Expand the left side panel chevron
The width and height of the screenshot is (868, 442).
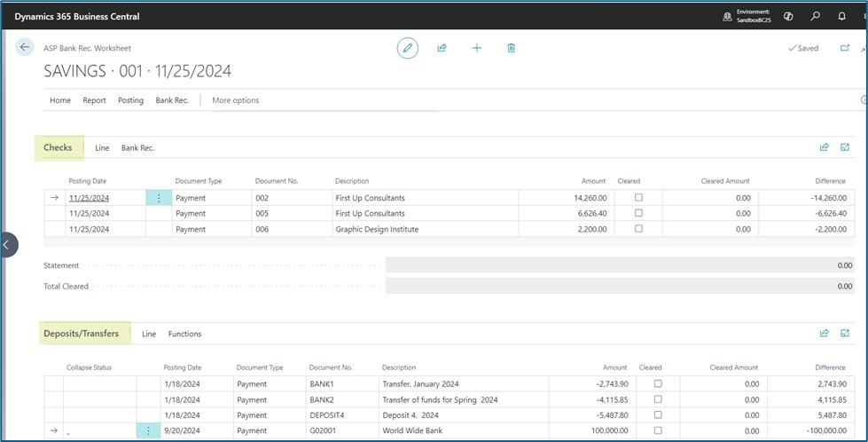6,245
